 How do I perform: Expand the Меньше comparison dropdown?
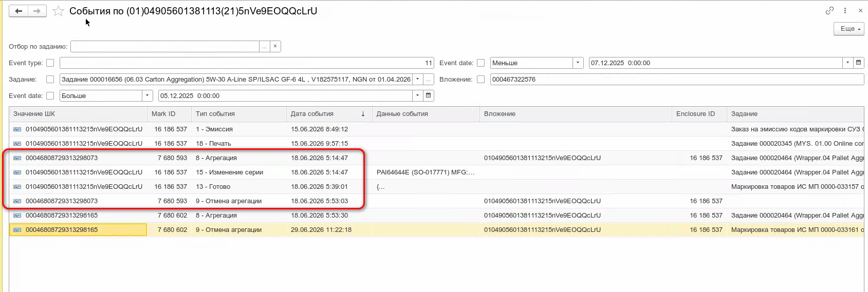pyautogui.click(x=578, y=63)
